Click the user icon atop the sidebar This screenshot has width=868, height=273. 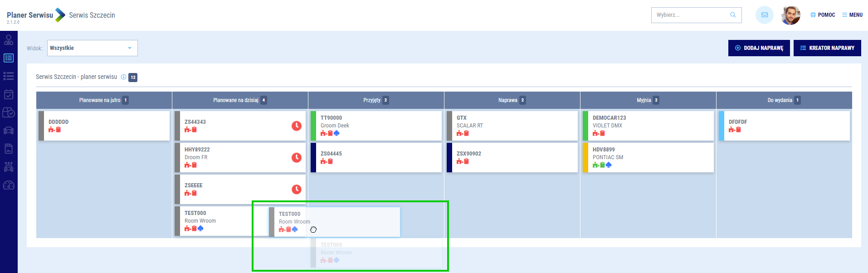[x=9, y=40]
